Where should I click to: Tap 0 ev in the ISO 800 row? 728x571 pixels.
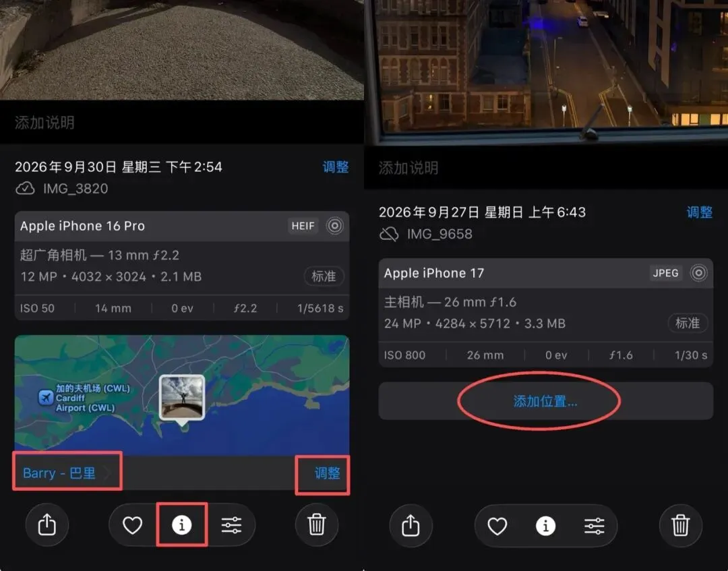[556, 355]
